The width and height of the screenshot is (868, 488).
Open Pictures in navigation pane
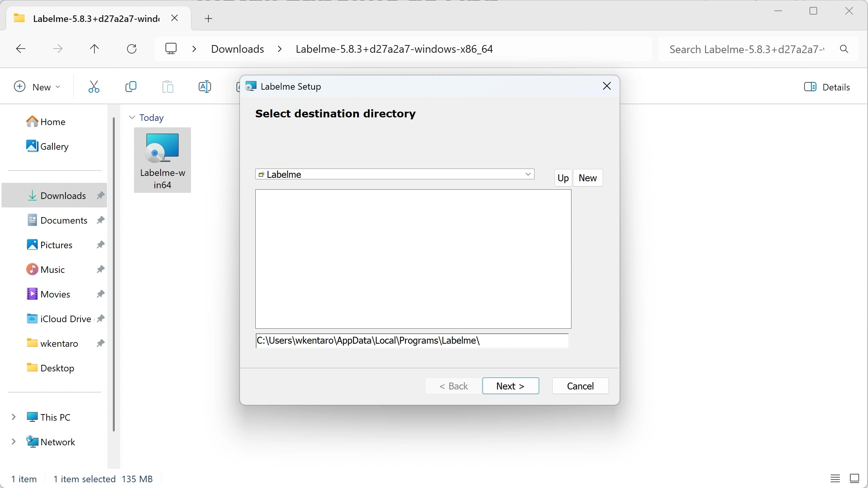[55, 245]
